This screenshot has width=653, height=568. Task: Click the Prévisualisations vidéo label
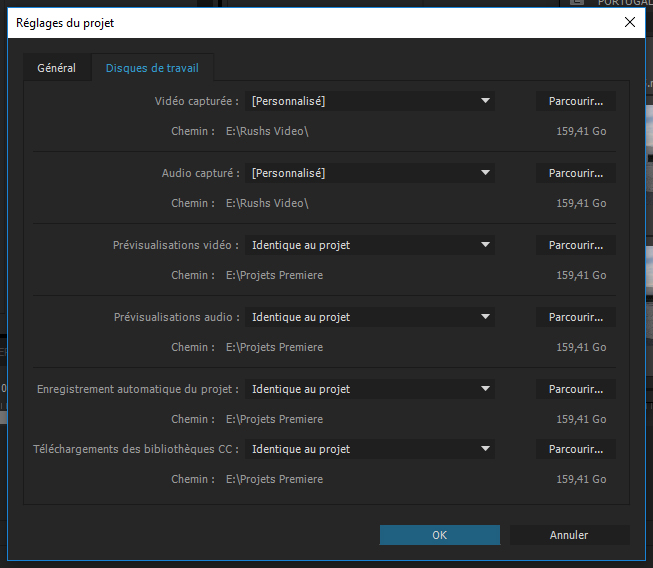coord(176,245)
